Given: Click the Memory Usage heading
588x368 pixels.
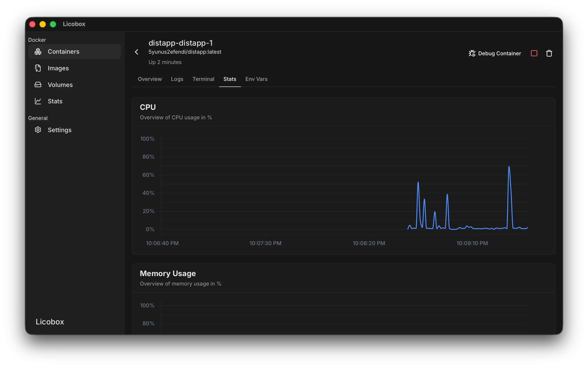Looking at the screenshot, I should tap(168, 273).
